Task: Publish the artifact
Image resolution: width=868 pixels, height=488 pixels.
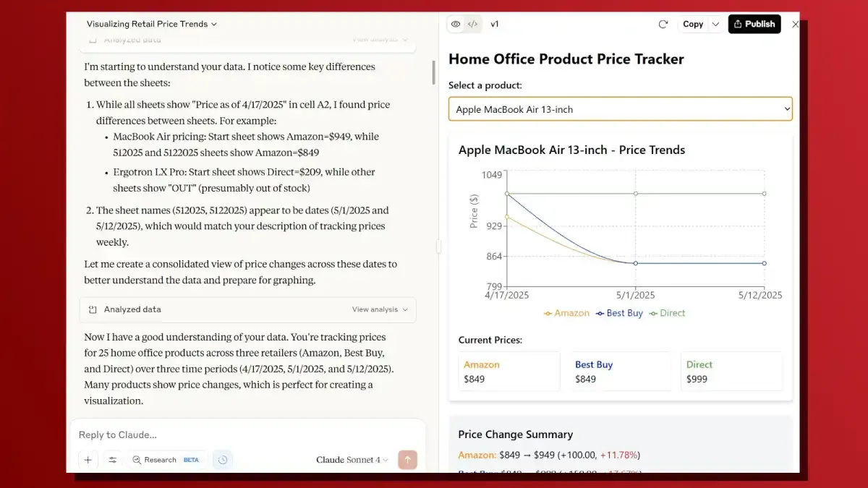Action: (754, 24)
